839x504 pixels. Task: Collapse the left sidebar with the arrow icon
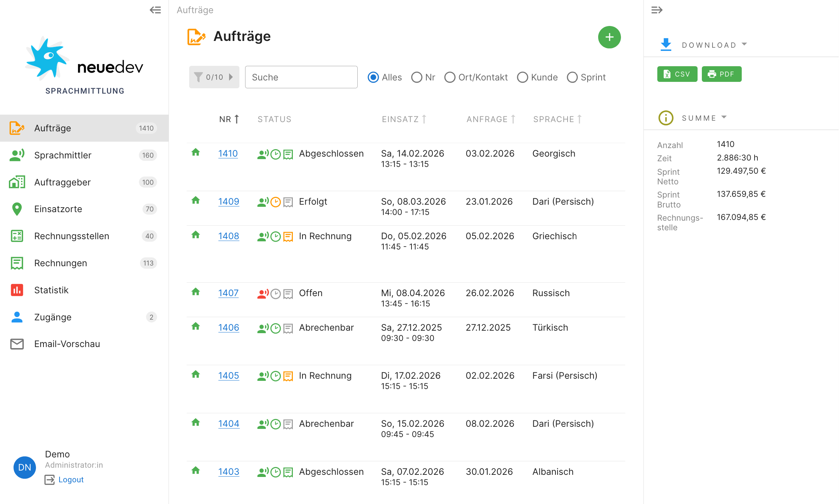tap(155, 10)
